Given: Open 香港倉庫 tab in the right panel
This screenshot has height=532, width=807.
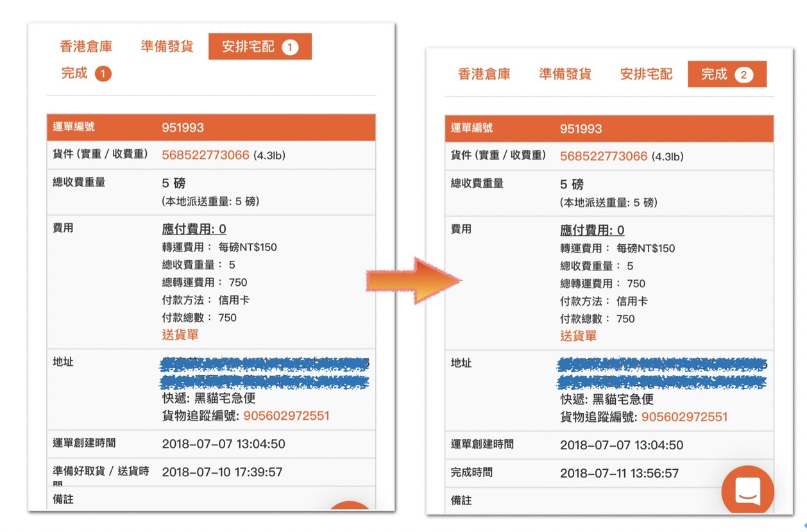Looking at the screenshot, I should 484,74.
